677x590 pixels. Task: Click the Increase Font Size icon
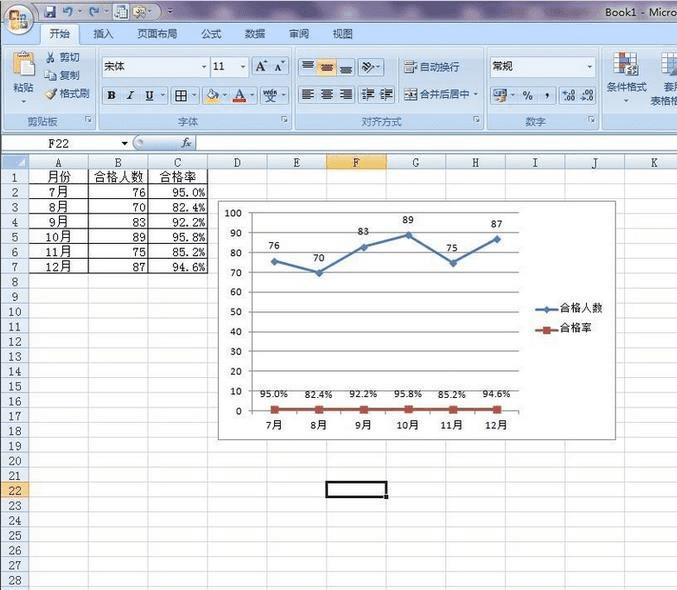pos(262,67)
